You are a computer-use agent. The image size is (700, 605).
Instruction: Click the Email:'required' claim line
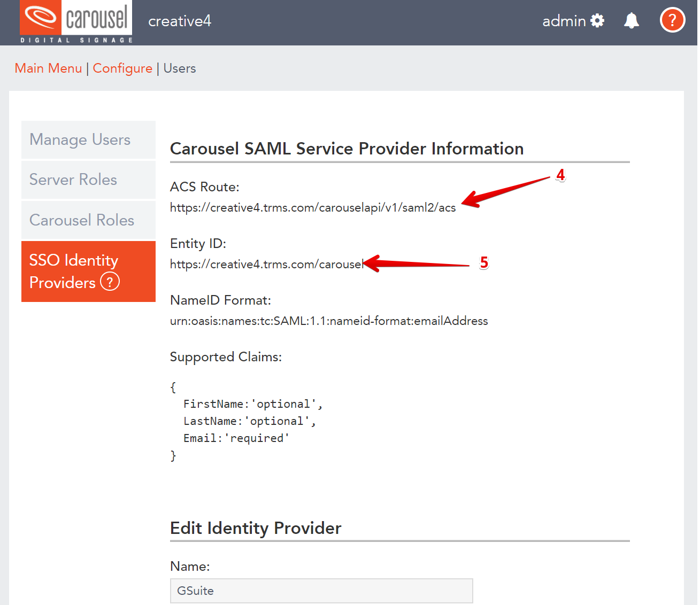coord(236,438)
